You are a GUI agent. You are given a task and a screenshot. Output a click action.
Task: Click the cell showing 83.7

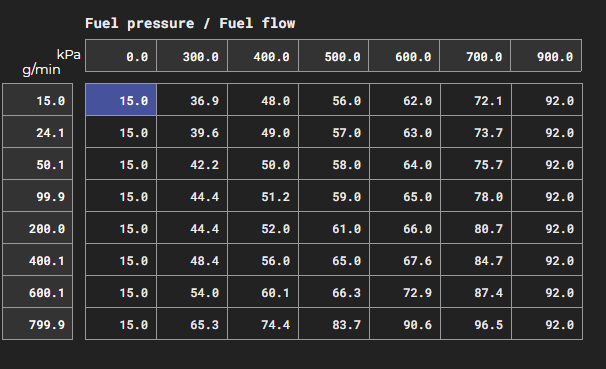pos(334,324)
